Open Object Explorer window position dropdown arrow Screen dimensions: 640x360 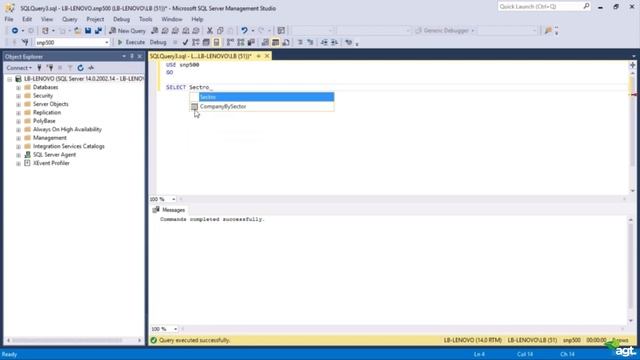124,56
